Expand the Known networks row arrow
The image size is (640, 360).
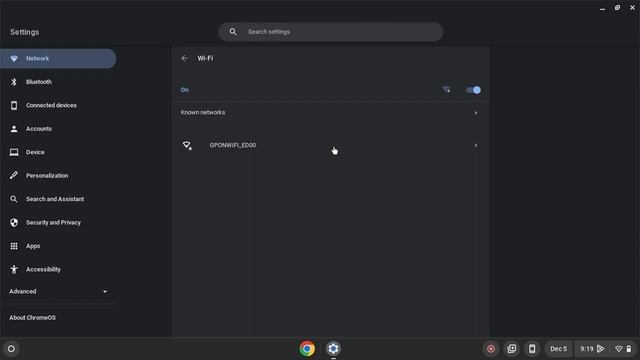pyautogui.click(x=476, y=113)
